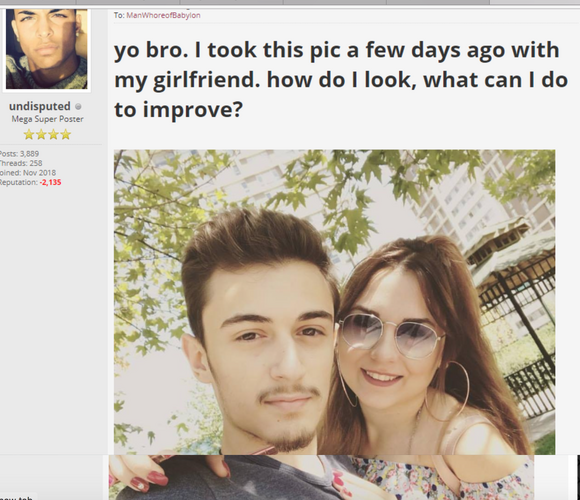
Task: Open the undisputed user profile
Action: [40, 107]
